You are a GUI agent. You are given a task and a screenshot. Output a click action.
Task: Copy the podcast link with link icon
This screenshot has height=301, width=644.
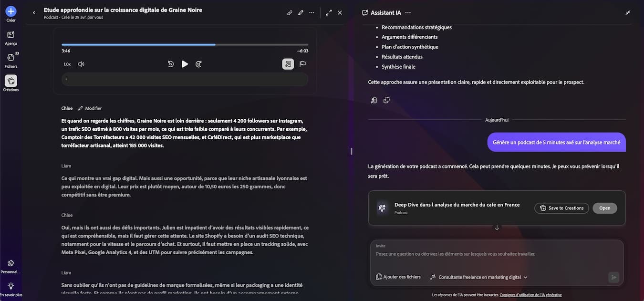pos(290,13)
